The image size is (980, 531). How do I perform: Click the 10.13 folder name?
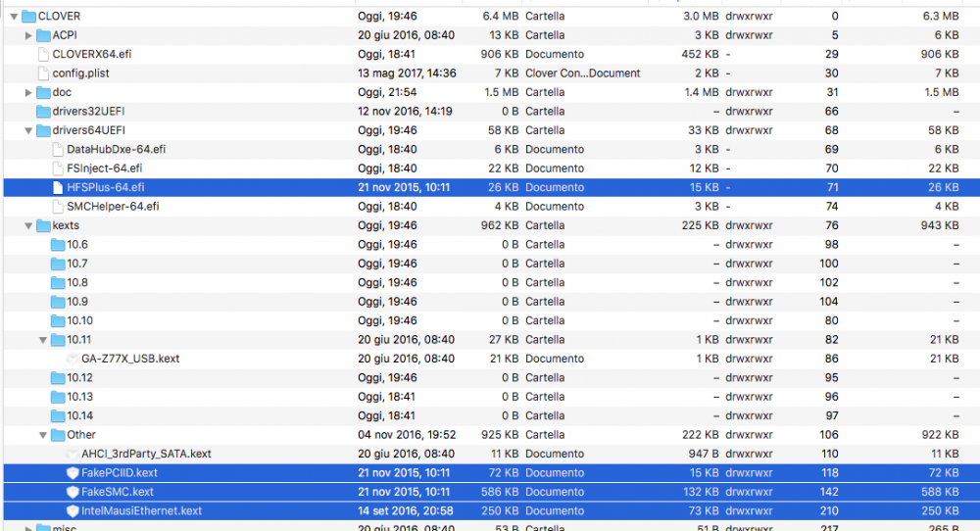(80, 397)
